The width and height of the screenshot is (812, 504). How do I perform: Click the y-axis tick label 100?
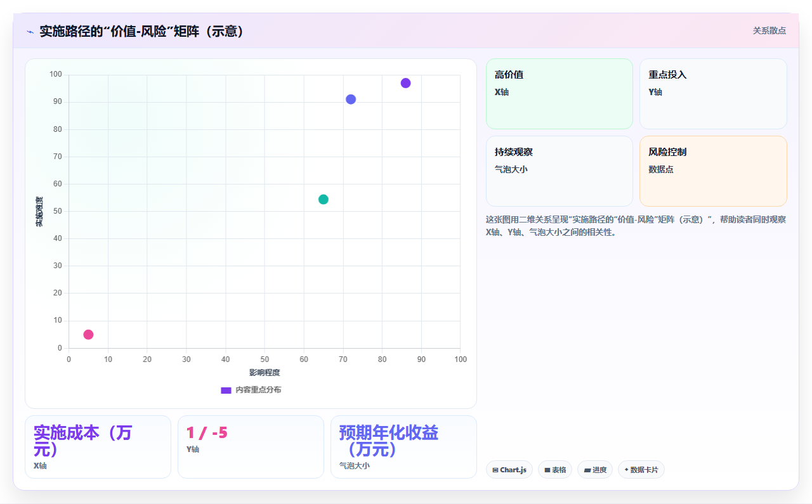pyautogui.click(x=56, y=75)
